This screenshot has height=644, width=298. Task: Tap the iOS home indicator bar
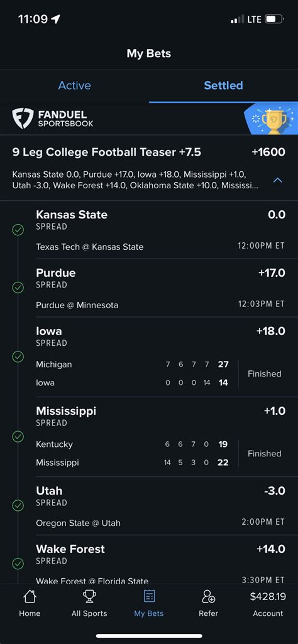[x=149, y=636]
